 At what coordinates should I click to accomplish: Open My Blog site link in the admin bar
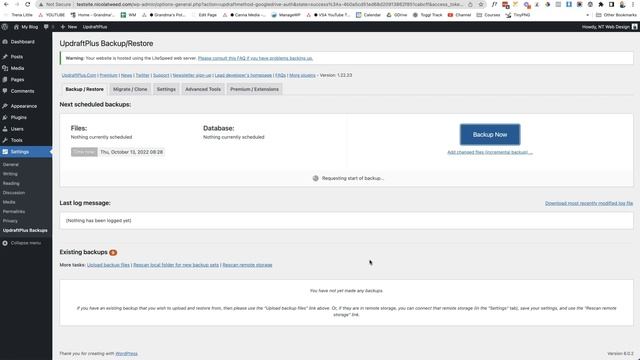tap(26, 27)
